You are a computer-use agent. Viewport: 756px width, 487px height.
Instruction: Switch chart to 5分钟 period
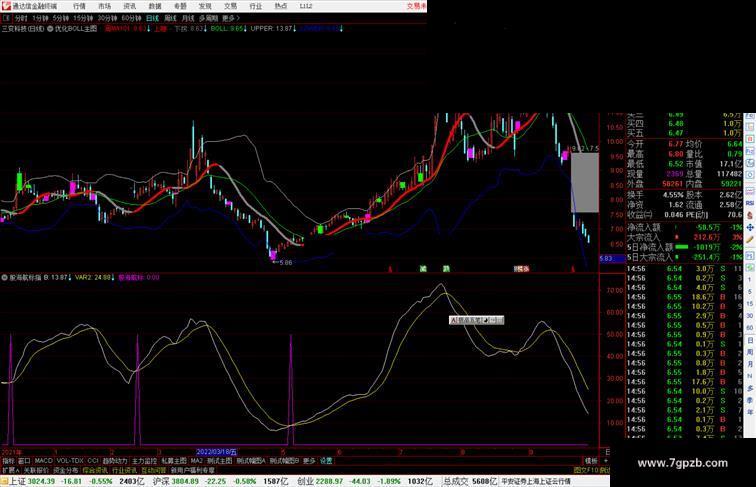click(x=61, y=18)
